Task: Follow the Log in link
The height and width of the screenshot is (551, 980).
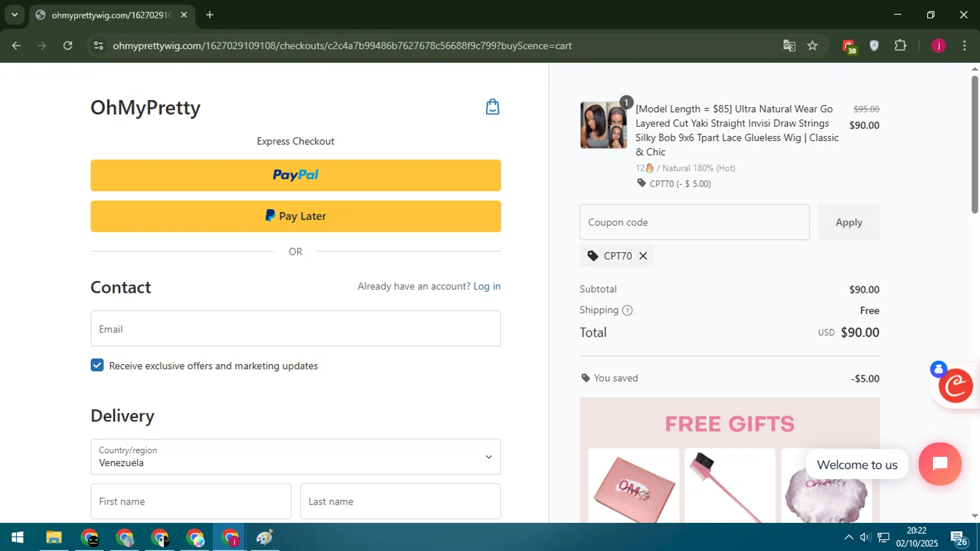Action: pos(487,286)
